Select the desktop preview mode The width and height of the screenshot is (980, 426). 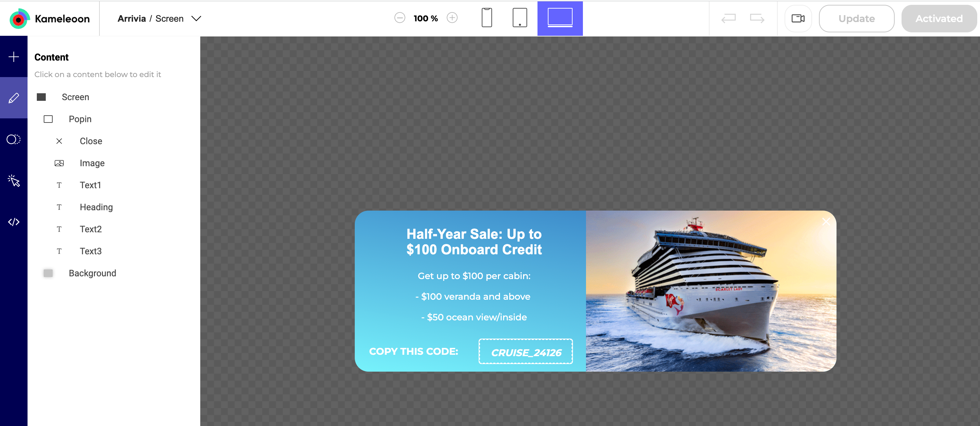click(x=560, y=18)
